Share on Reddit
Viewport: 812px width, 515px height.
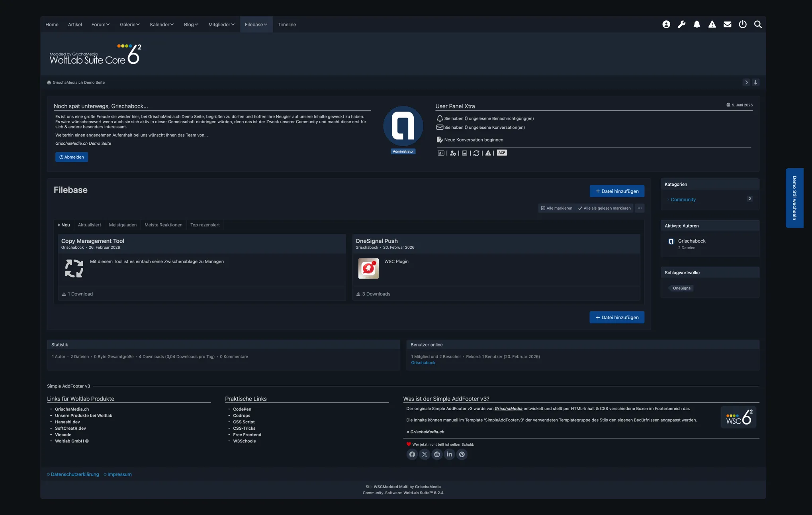click(x=437, y=454)
